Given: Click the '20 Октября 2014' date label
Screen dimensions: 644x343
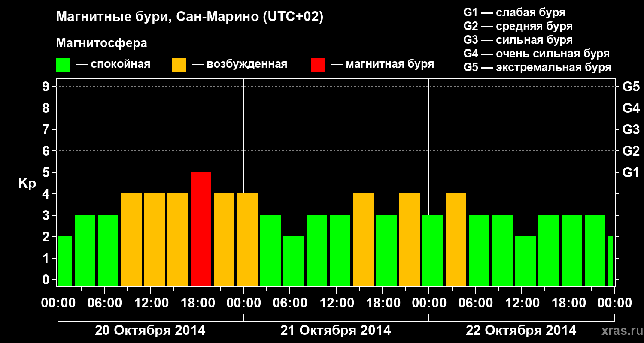Looking at the screenshot, I should pyautogui.click(x=150, y=331).
